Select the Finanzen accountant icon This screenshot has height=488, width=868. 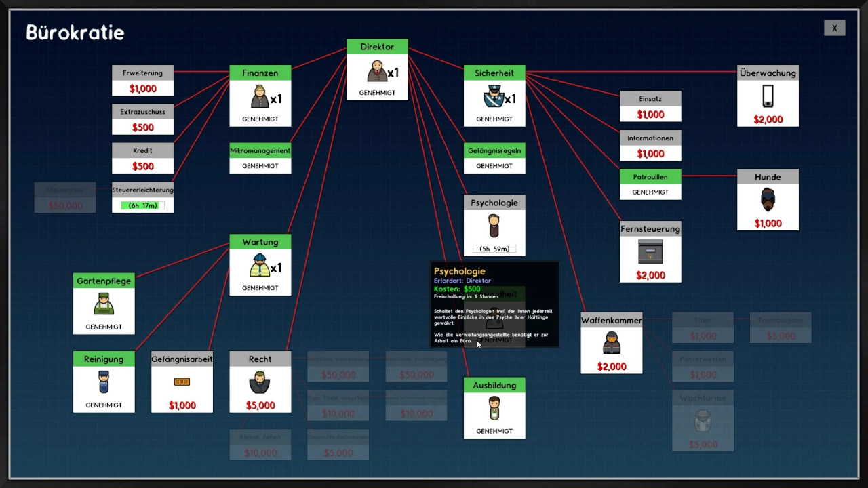tap(260, 97)
